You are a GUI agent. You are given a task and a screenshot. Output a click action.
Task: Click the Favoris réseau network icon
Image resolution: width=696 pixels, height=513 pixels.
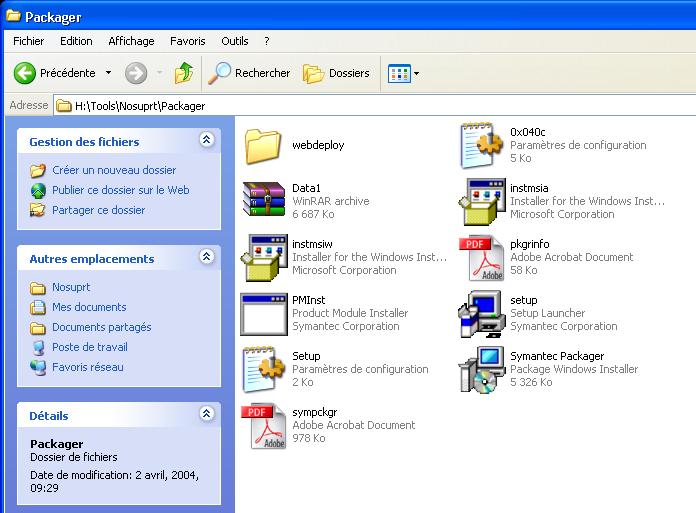pos(38,367)
